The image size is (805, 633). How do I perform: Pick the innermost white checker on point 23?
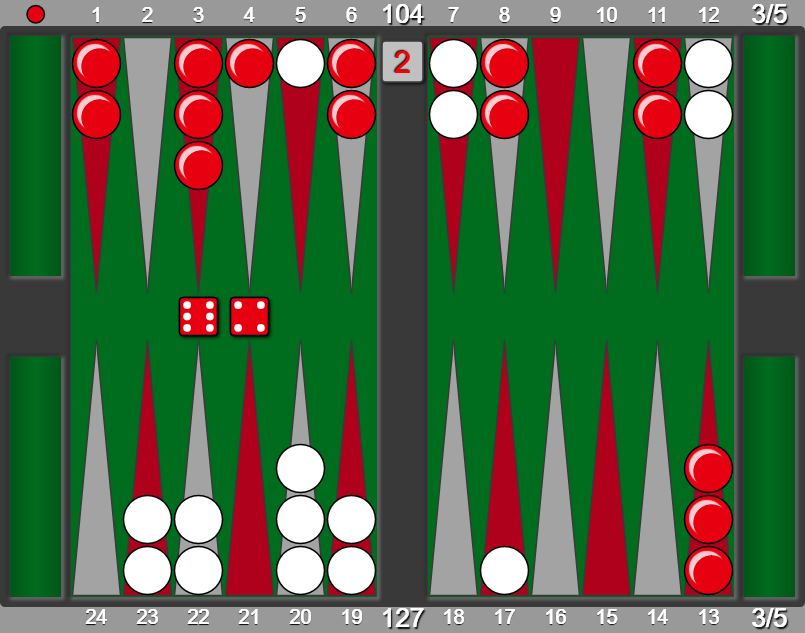tap(147, 520)
